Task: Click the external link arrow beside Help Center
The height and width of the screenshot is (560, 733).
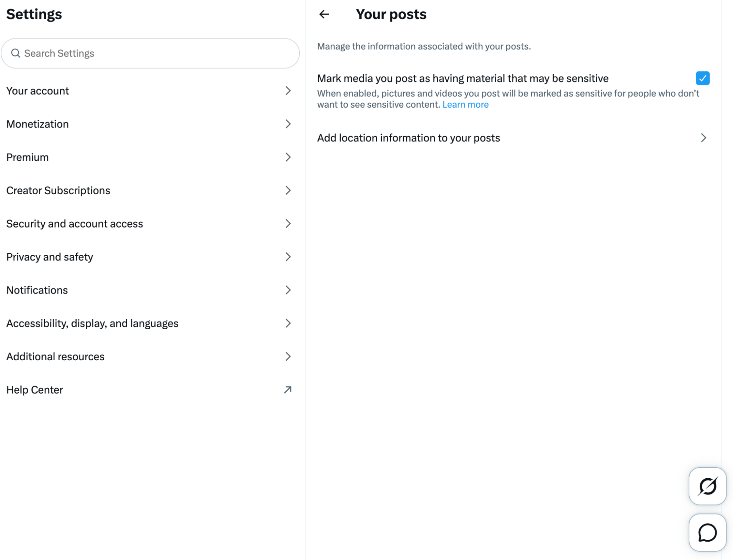Action: [x=288, y=389]
